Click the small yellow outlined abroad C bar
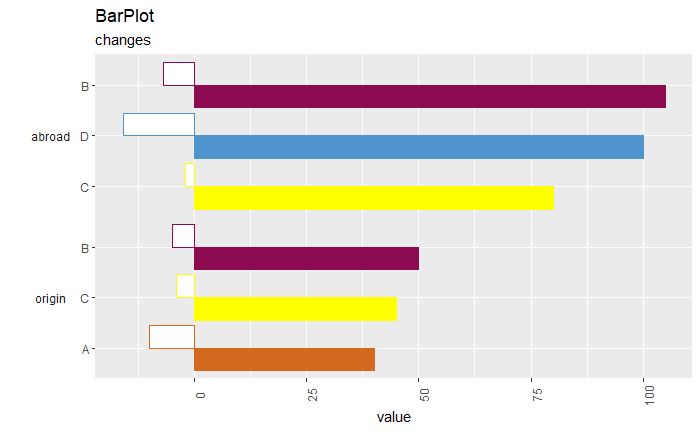The width and height of the screenshot is (700, 432). coord(190,175)
